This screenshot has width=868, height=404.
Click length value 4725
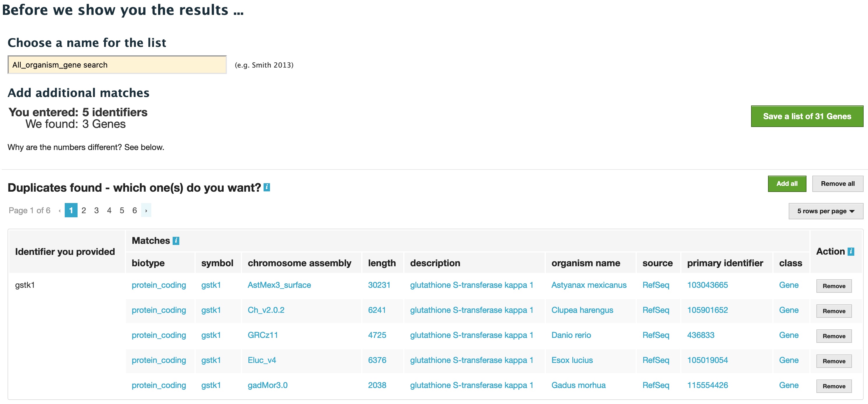tap(377, 335)
